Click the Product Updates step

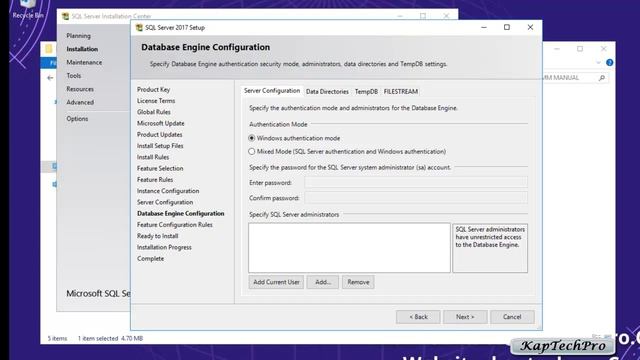pos(160,135)
